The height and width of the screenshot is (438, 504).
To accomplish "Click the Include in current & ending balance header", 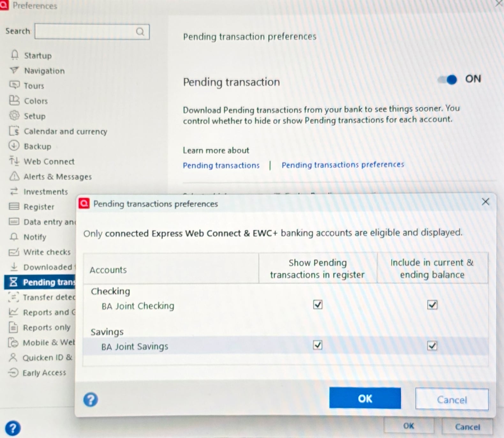I will pyautogui.click(x=432, y=268).
